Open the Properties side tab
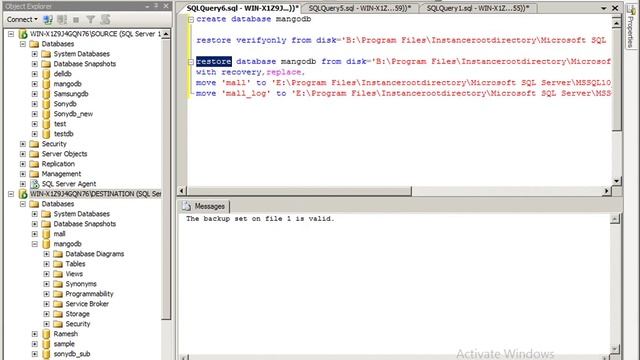This screenshot has width=640, height=360. pos(631,26)
